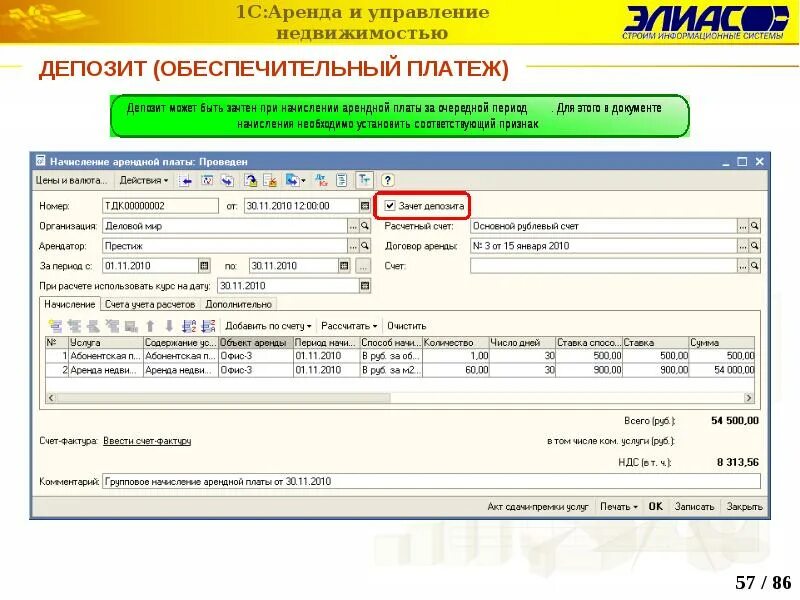Select the 54 000,00 sum cell
This screenshot has height=600, width=800.
pos(721,370)
